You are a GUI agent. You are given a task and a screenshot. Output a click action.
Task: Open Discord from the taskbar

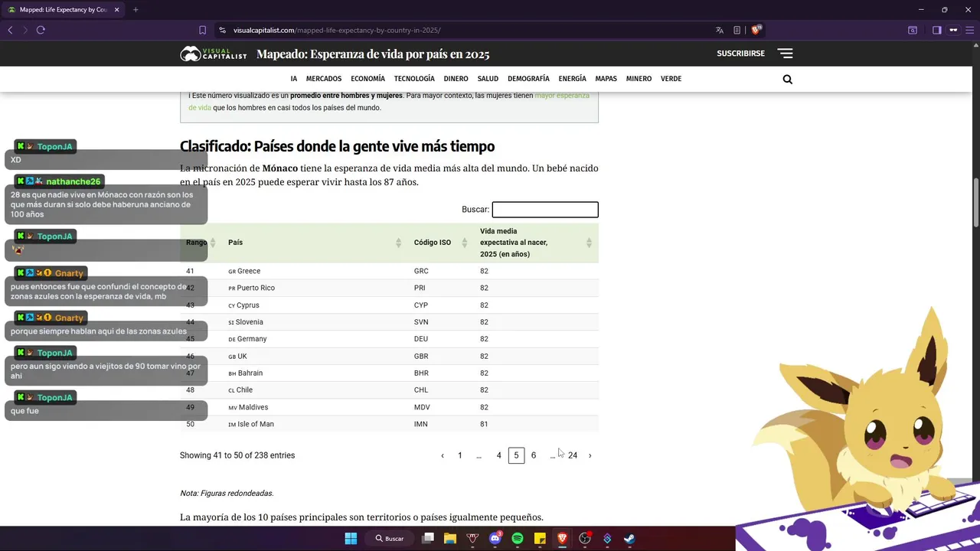pyautogui.click(x=495, y=538)
